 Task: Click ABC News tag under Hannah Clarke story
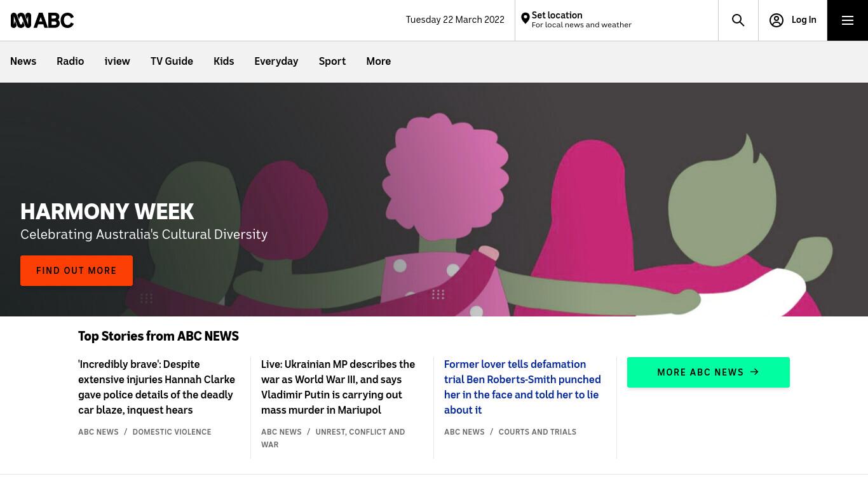(x=98, y=432)
